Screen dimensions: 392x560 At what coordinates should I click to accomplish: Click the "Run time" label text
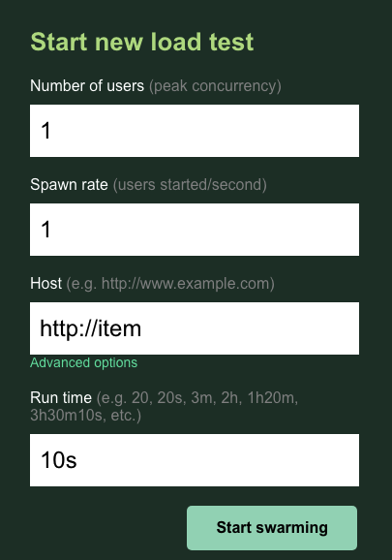pyautogui.click(x=61, y=397)
